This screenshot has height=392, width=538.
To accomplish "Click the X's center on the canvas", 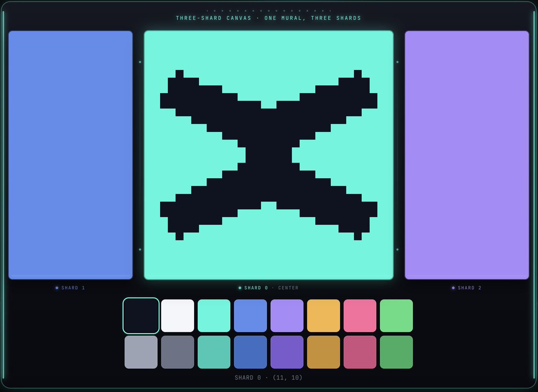I will [269, 155].
